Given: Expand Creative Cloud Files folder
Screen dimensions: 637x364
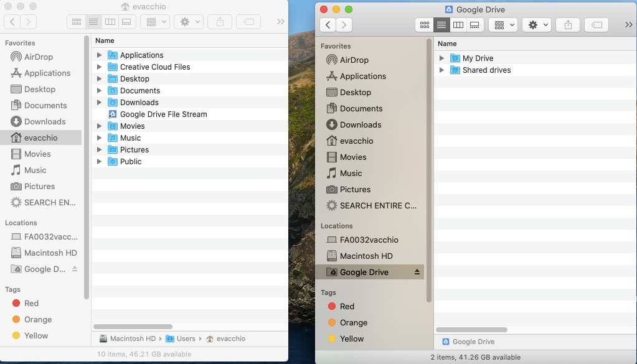Looking at the screenshot, I should pos(99,67).
